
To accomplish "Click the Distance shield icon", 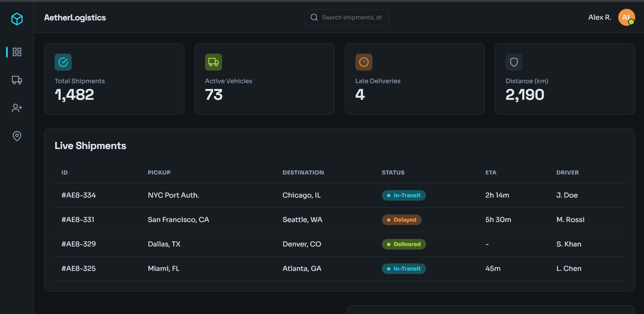I will [514, 62].
